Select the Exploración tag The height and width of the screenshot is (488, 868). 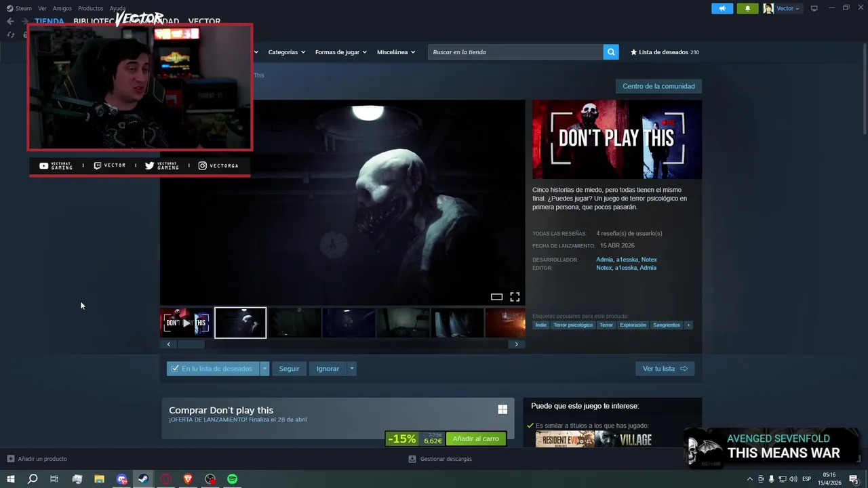pos(633,325)
